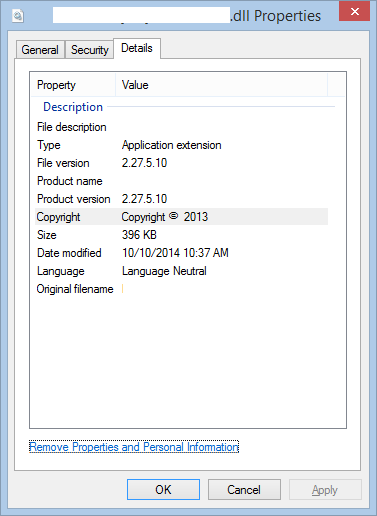Click the 10/10/2014 10:37 AM value
377x516 pixels.
[x=175, y=253]
